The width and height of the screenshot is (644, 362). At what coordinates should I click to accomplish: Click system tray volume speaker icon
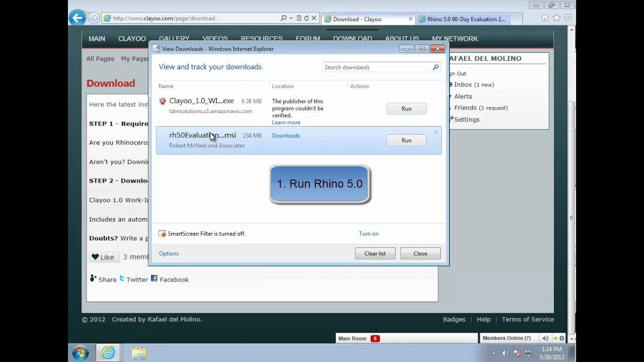(x=505, y=353)
